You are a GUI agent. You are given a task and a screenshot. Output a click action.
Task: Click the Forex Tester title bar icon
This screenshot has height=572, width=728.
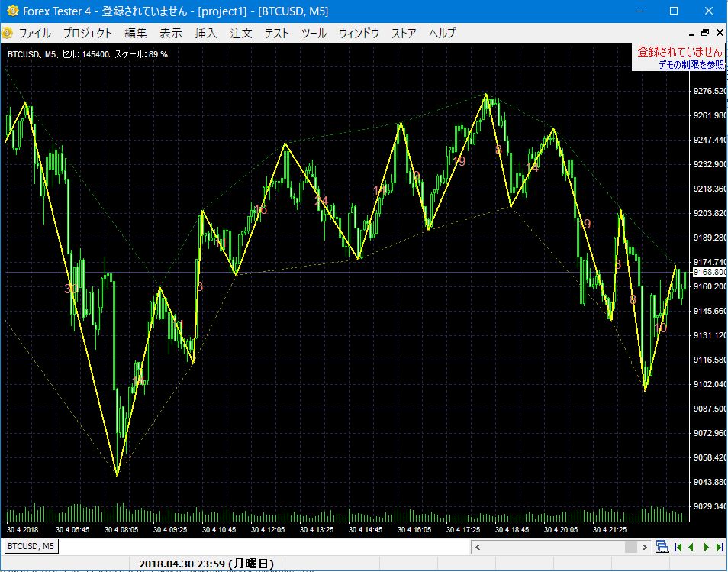[x=12, y=11]
